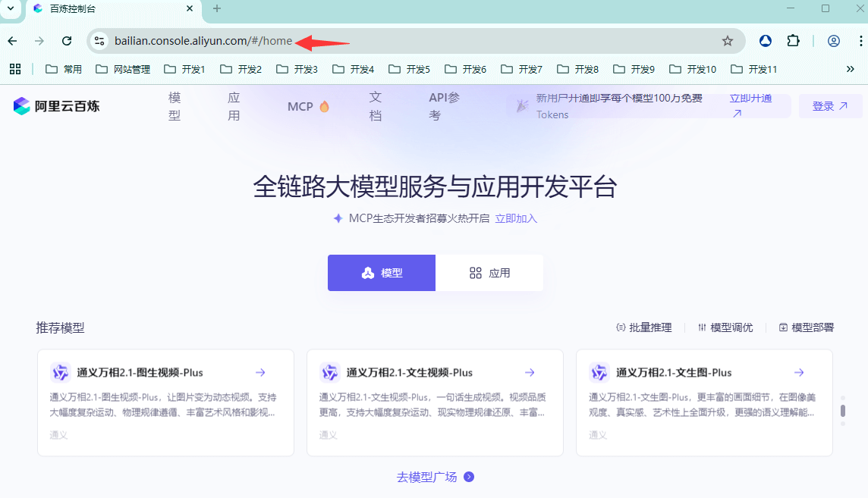Image resolution: width=868 pixels, height=498 pixels.
Task: Reload the page with refresh icon
Action: pos(67,41)
